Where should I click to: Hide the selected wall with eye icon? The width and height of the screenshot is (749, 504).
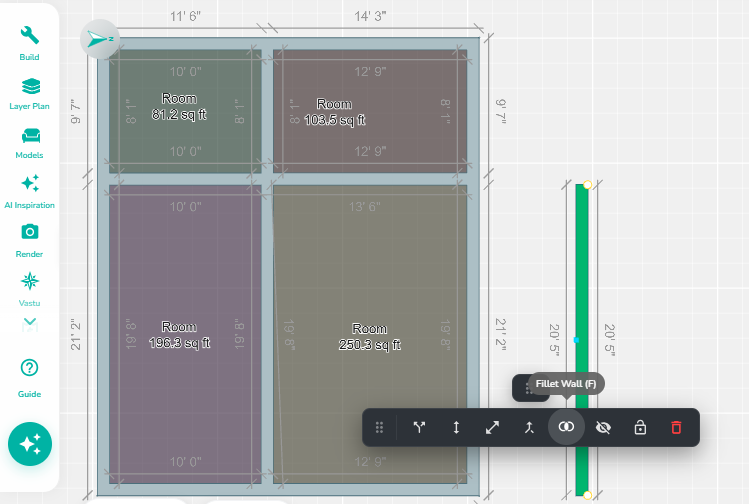tap(603, 427)
